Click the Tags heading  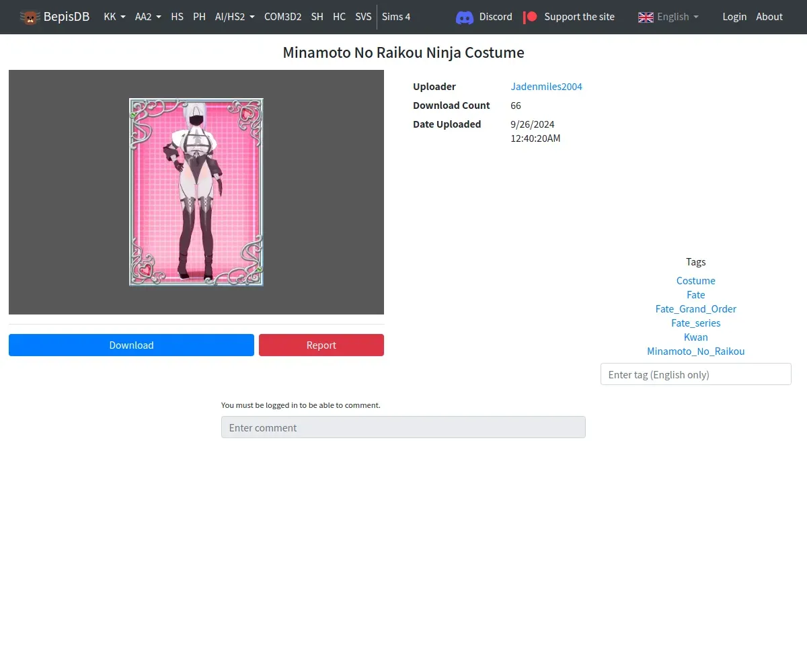[x=696, y=262]
